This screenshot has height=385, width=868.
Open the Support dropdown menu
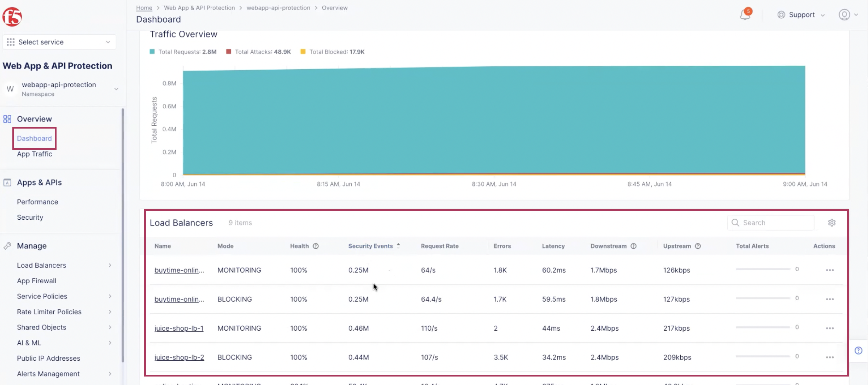click(801, 15)
